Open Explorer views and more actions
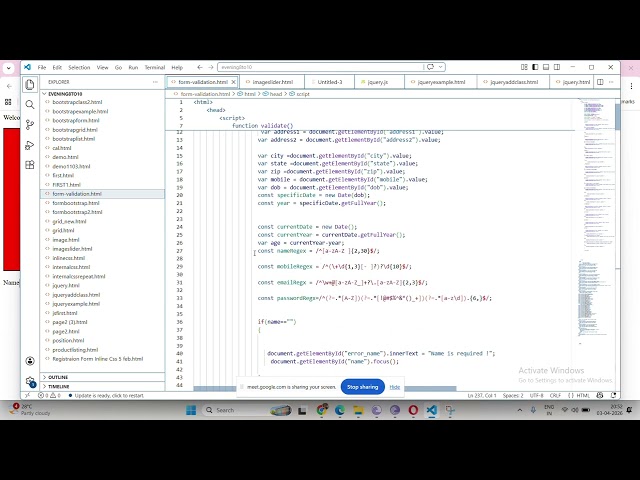Image resolution: width=640 pixels, height=480 pixels. [x=155, y=82]
